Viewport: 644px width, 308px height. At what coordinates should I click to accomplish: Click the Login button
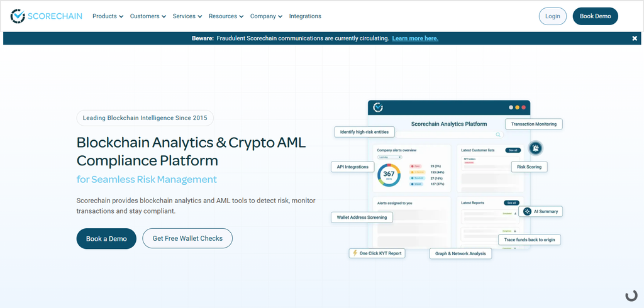tap(552, 16)
